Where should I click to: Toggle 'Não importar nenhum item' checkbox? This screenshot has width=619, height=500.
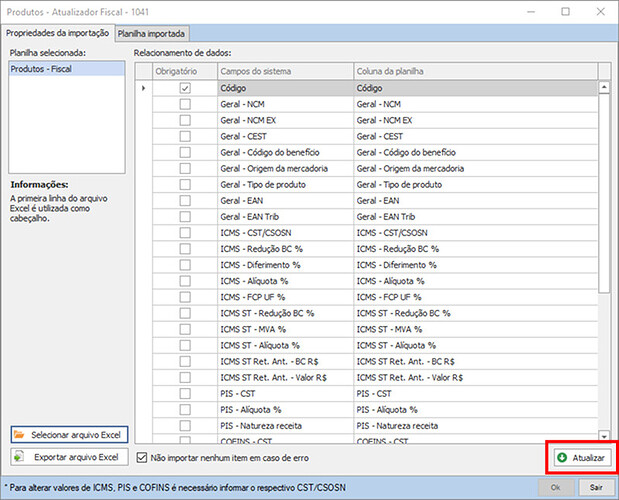pos(141,457)
